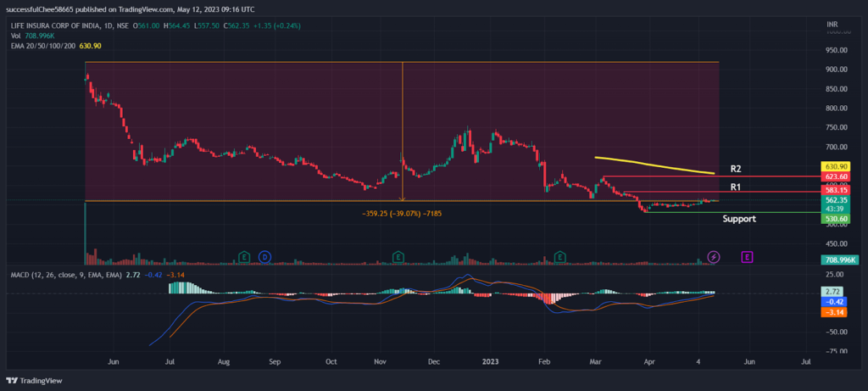Click the red 623.60 price label
The image size is (868, 391).
point(837,176)
